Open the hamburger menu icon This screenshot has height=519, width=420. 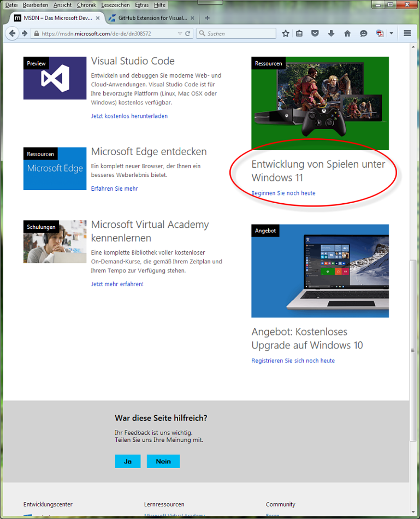coord(407,33)
